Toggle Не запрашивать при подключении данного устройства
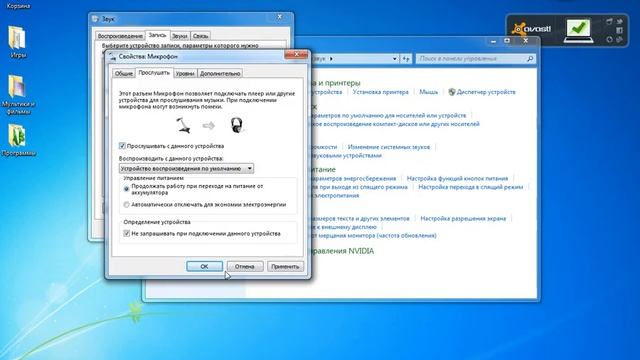The width and height of the screenshot is (640, 360). (x=127, y=233)
